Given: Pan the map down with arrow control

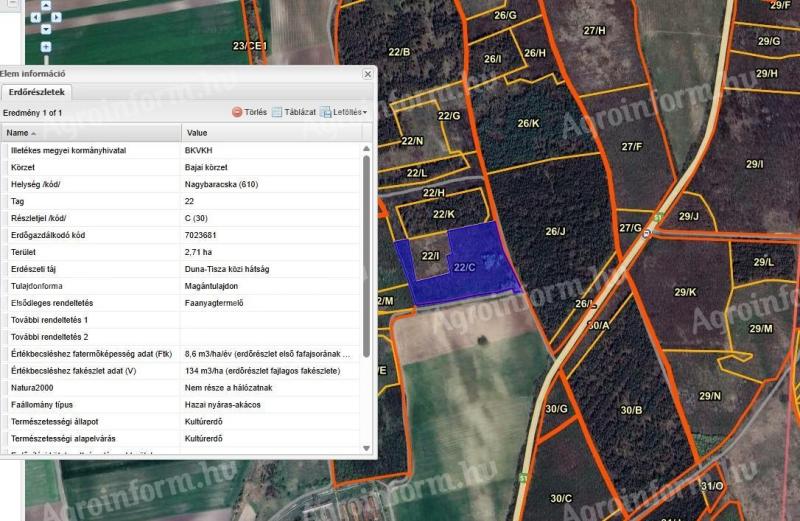Looking at the screenshot, I should tap(45, 30).
